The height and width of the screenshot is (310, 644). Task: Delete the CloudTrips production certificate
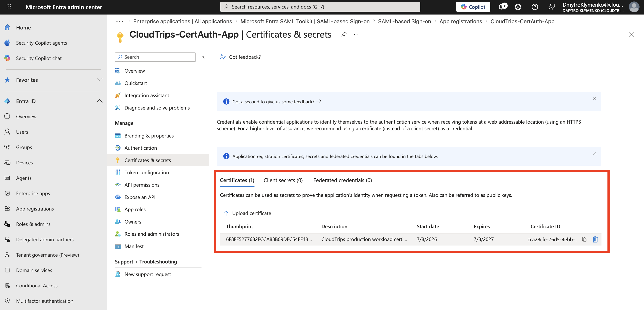[595, 239]
